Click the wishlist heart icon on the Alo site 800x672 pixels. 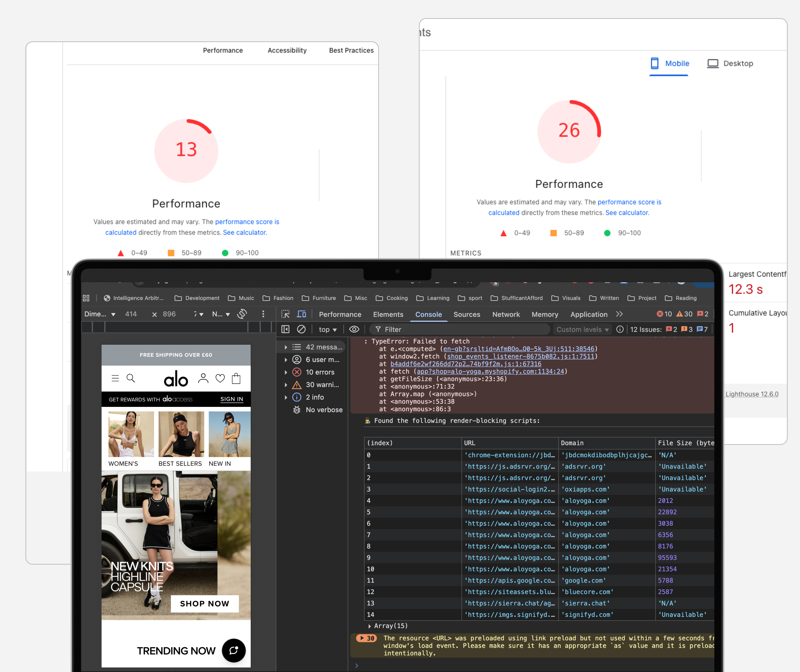point(220,378)
